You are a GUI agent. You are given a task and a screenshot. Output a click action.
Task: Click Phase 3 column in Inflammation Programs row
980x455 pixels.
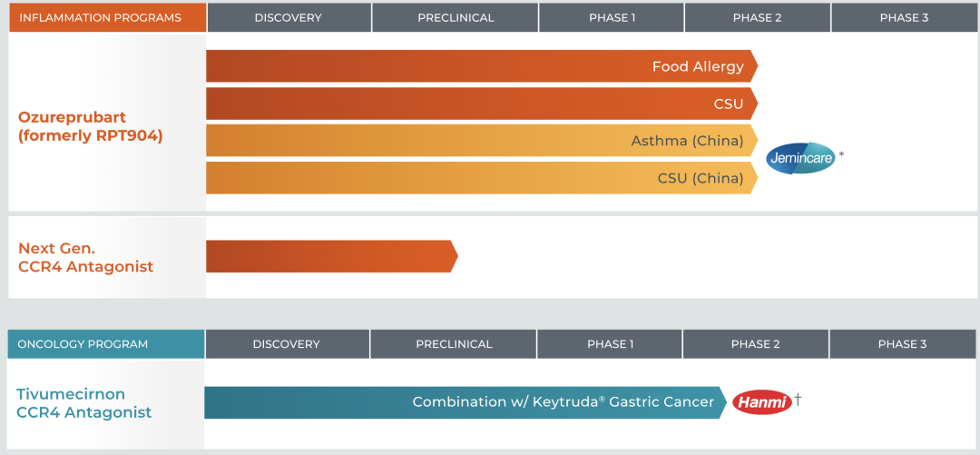904,18
